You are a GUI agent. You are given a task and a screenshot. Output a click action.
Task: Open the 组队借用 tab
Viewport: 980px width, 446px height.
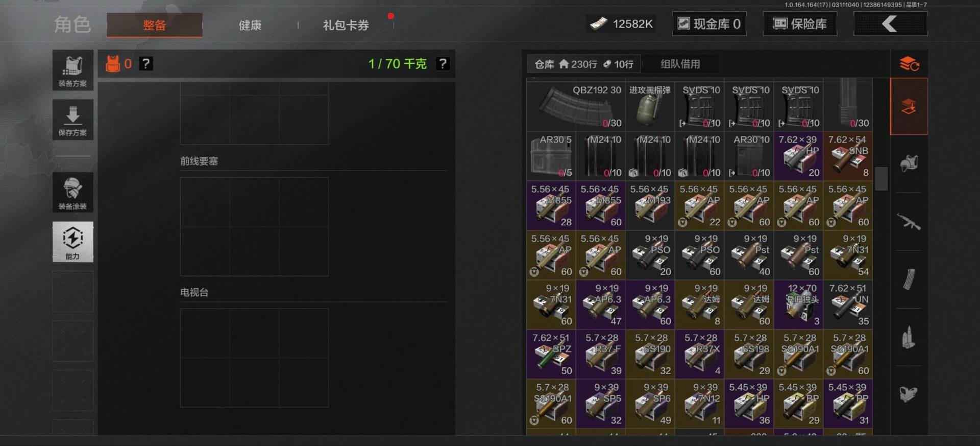(680, 64)
